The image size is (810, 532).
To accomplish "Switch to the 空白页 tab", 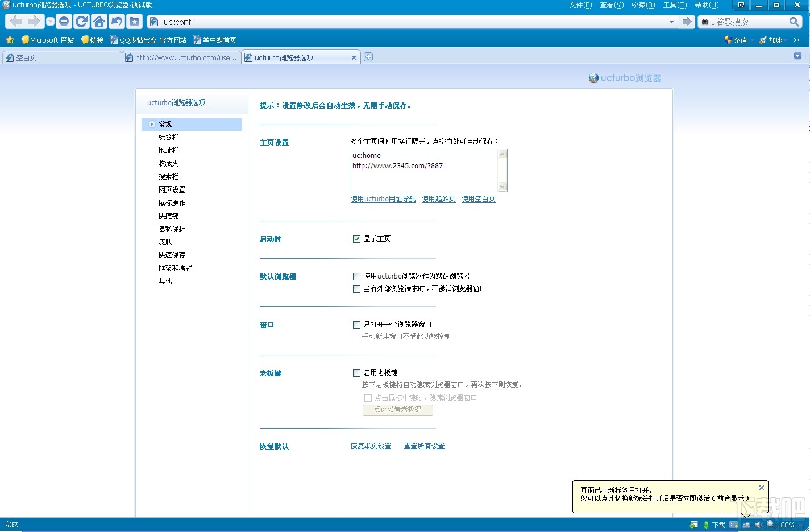I will coord(61,57).
